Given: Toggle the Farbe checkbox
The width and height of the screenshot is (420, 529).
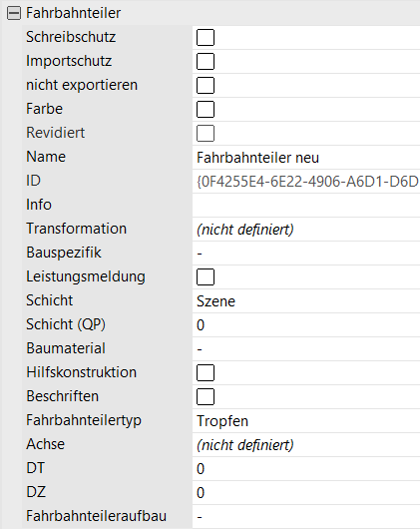Looking at the screenshot, I should (206, 109).
